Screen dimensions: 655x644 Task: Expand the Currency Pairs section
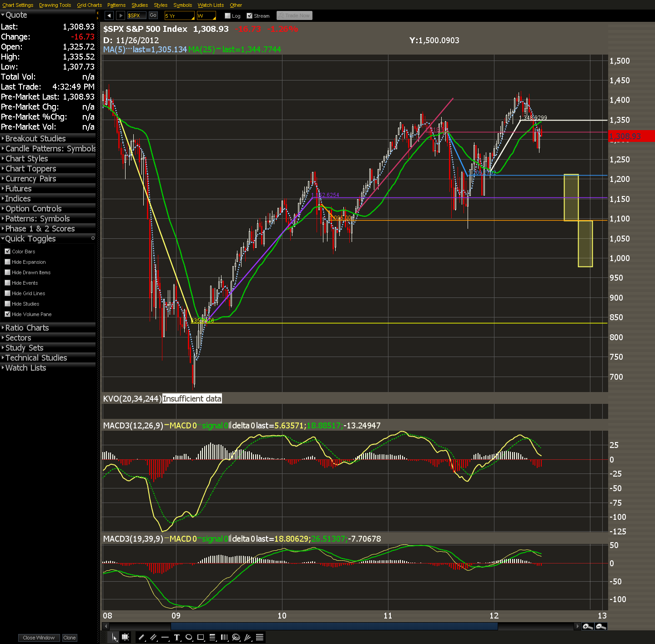pos(48,179)
